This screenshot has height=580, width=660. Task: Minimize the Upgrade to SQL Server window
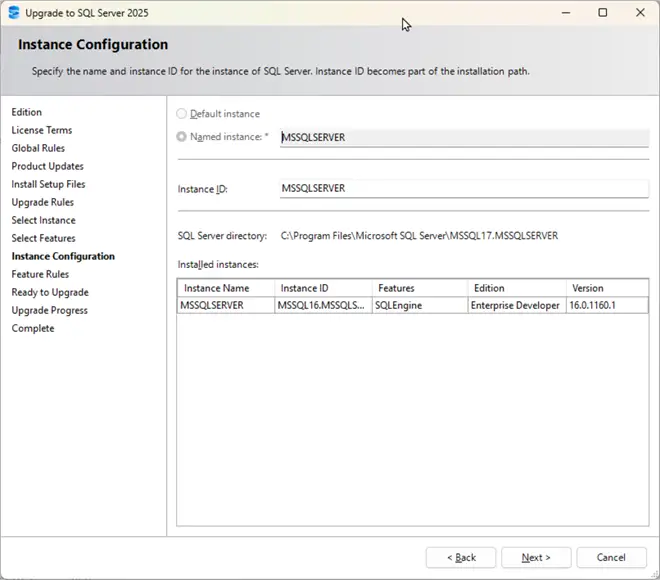pos(566,13)
